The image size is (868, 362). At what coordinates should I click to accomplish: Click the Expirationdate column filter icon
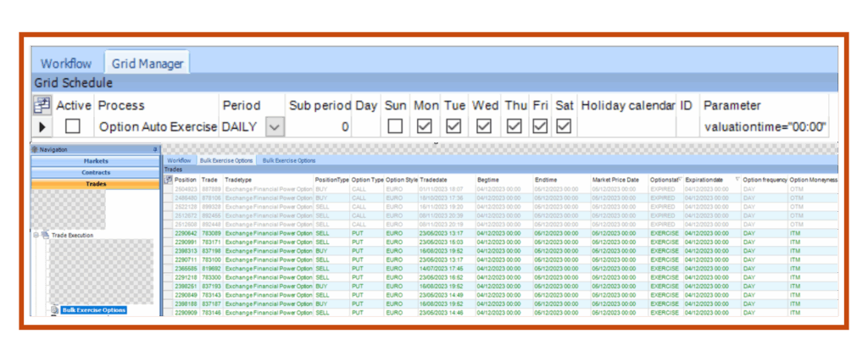737,180
